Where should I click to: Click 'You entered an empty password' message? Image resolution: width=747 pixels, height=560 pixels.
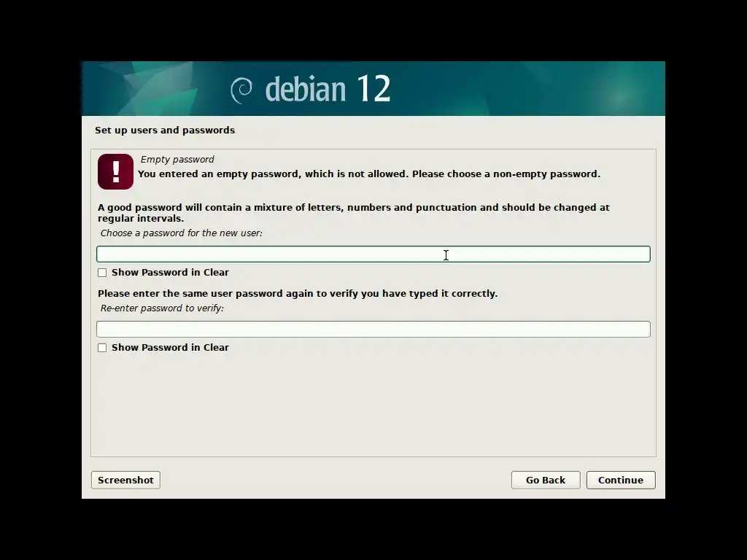(369, 174)
